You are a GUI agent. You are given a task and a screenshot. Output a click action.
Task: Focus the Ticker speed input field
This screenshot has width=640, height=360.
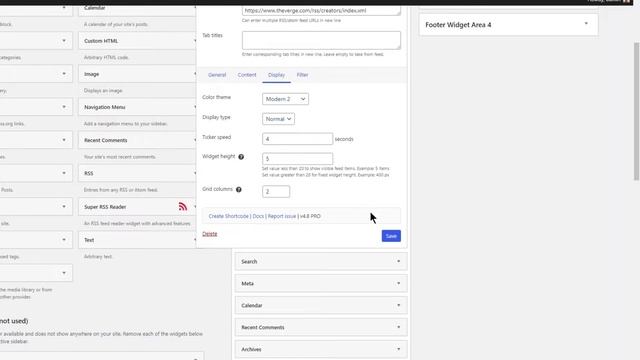pos(298,139)
